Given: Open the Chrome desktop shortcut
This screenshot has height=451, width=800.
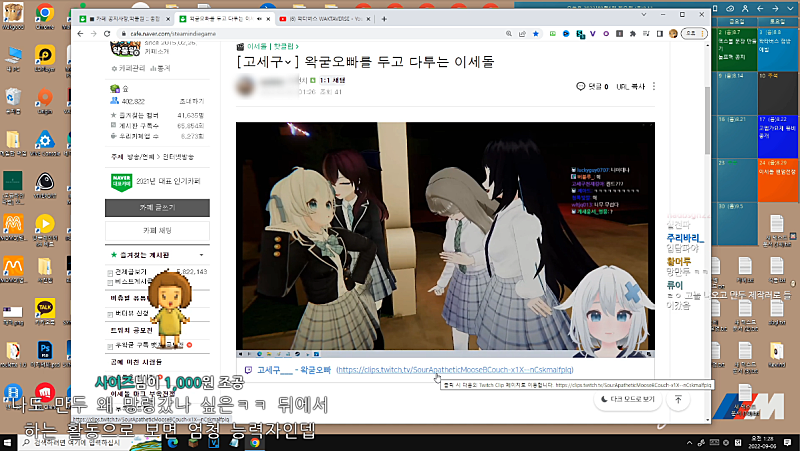Looking at the screenshot, I should (44, 16).
